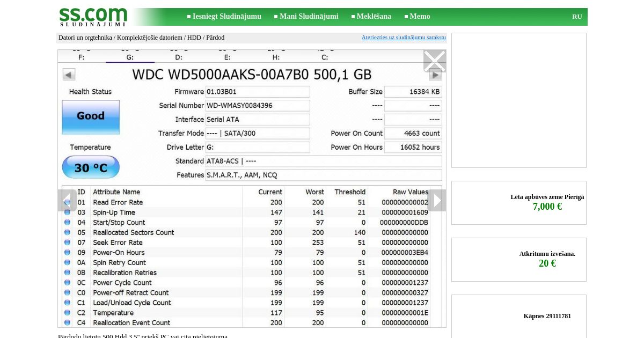Click the Good health status box

click(x=91, y=116)
